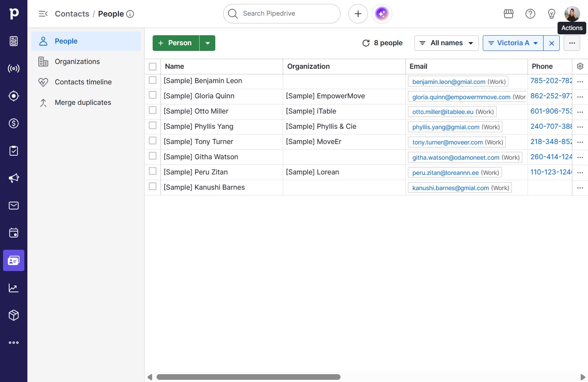
Task: Select the Benjamin Leon row checkbox
Action: pyautogui.click(x=153, y=80)
